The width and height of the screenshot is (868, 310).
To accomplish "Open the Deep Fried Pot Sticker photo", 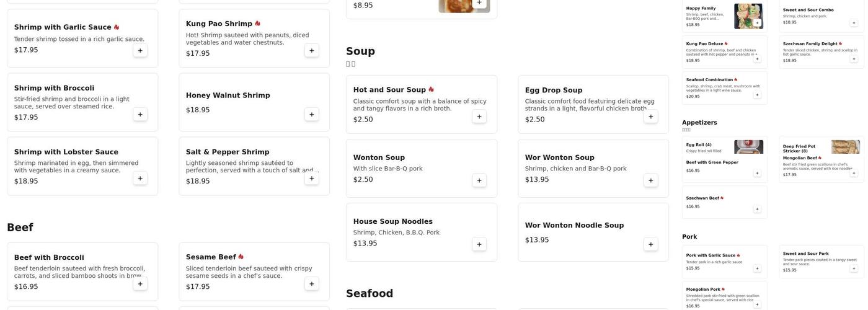I will 845,146.
